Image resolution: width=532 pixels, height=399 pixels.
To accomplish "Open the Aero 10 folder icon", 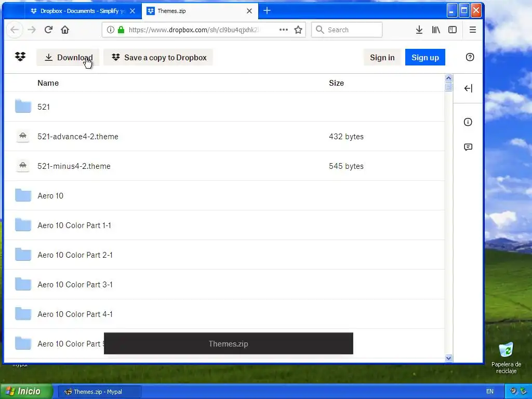I will coord(23,195).
